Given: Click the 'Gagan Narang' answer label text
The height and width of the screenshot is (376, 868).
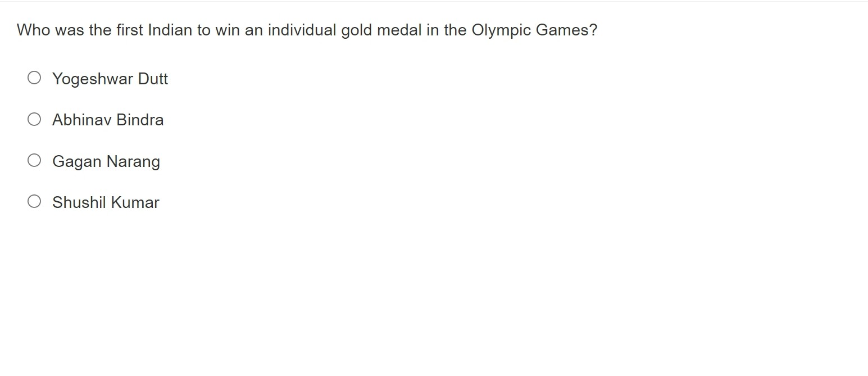Looking at the screenshot, I should pos(106,161).
